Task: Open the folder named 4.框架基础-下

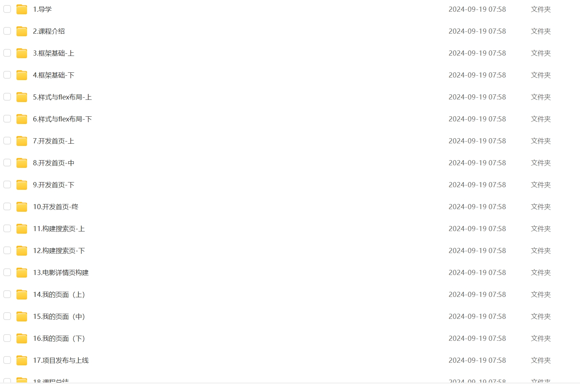Action: 53,75
